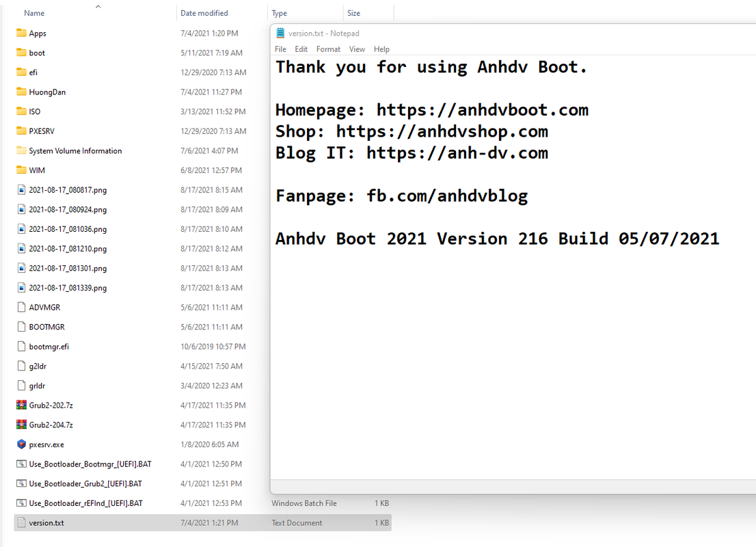Click the Shop URL line in Notepad
Viewport: 756px width, 547px height.
point(411,131)
